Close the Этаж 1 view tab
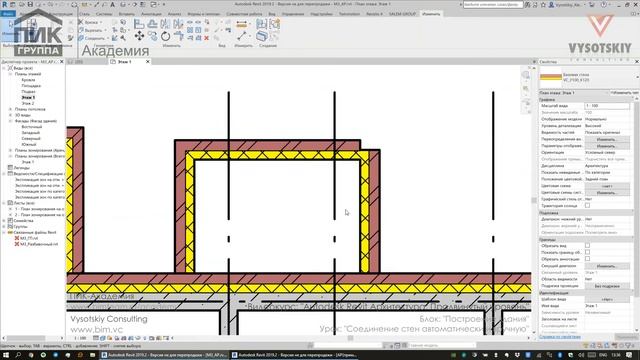Image resolution: width=640 pixels, height=360 pixels. point(148,62)
